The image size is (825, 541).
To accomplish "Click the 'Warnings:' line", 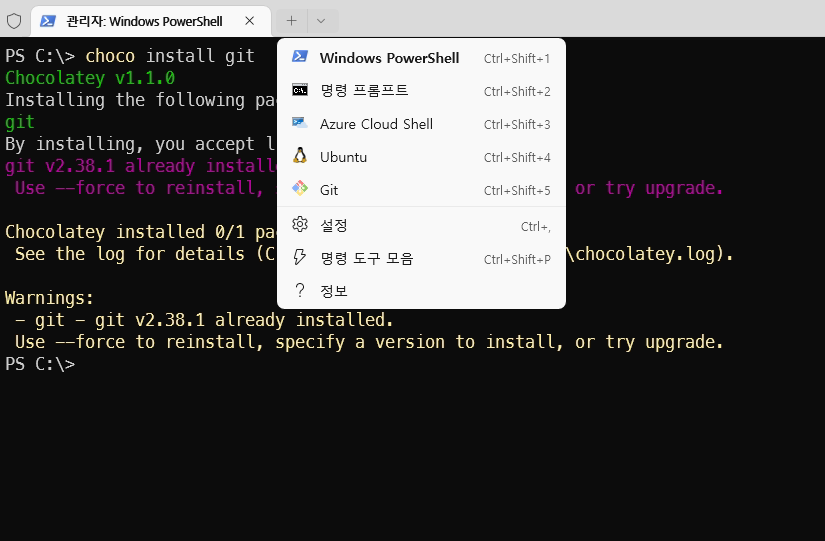I will (49, 298).
